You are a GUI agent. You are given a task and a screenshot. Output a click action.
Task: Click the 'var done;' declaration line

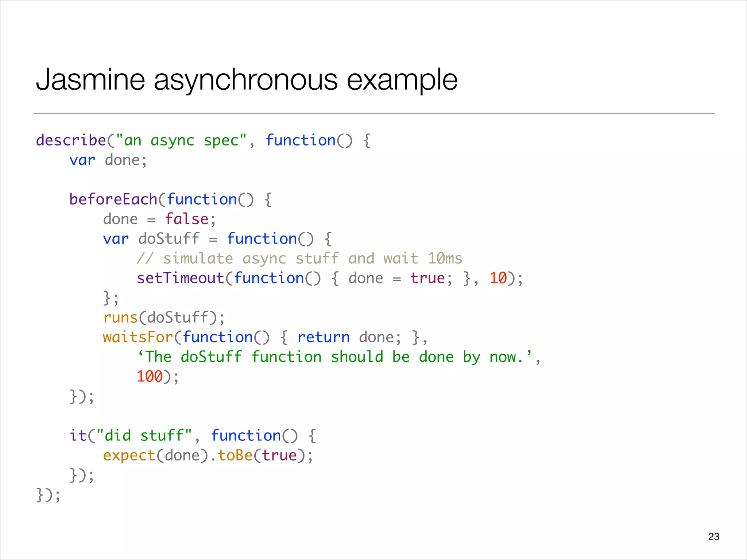108,160
